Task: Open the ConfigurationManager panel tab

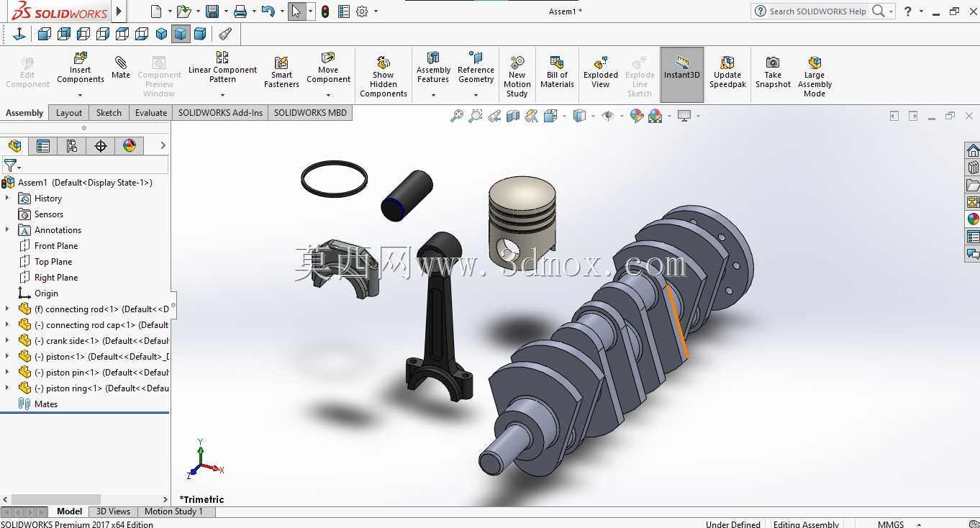Action: click(x=72, y=146)
